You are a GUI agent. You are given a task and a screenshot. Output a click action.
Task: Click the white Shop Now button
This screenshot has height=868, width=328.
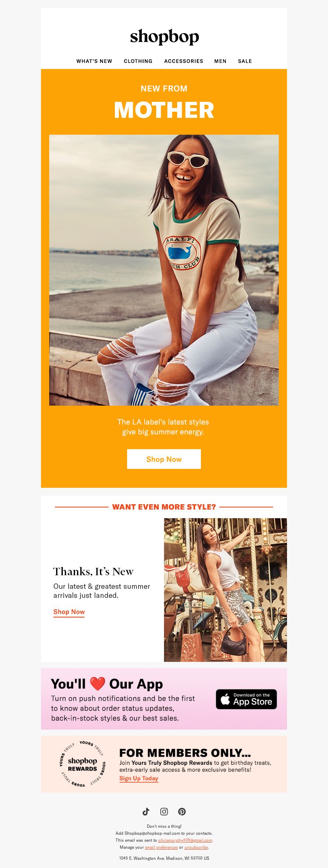[164, 459]
